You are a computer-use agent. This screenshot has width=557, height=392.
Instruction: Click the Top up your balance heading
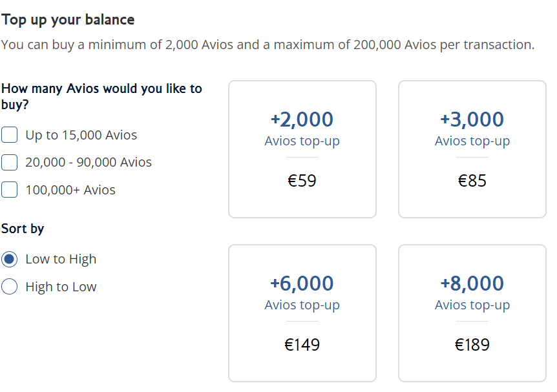tap(68, 19)
